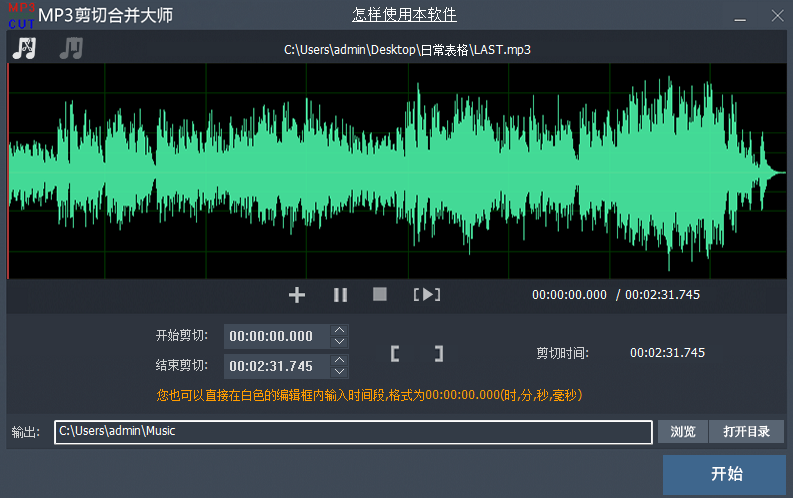This screenshot has width=793, height=498.
Task: Focus the output path field
Action: click(353, 432)
